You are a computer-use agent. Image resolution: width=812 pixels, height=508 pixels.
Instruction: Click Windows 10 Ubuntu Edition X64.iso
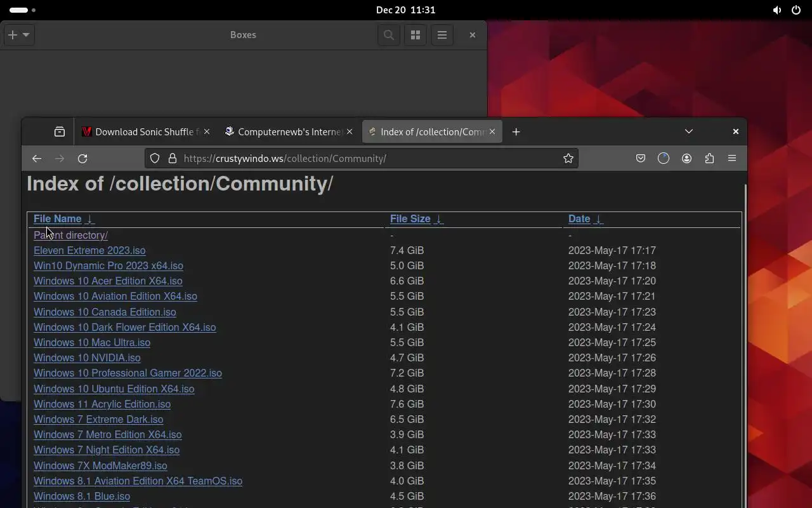coord(114,389)
